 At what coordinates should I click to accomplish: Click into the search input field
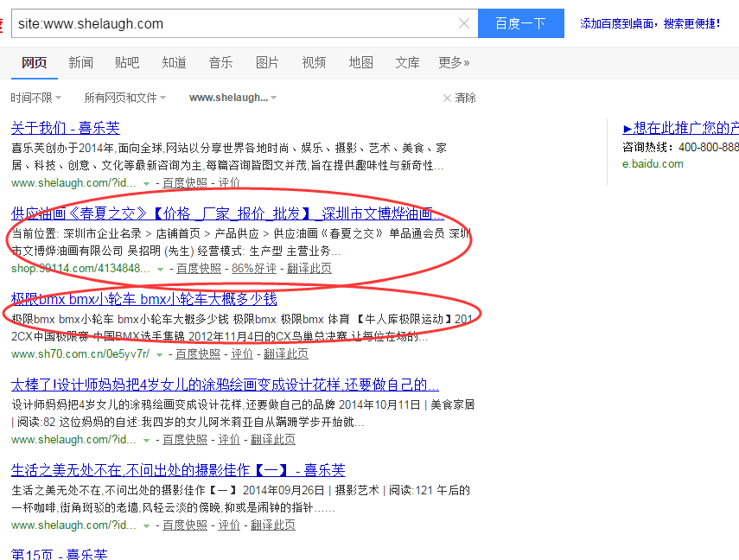coord(233,24)
